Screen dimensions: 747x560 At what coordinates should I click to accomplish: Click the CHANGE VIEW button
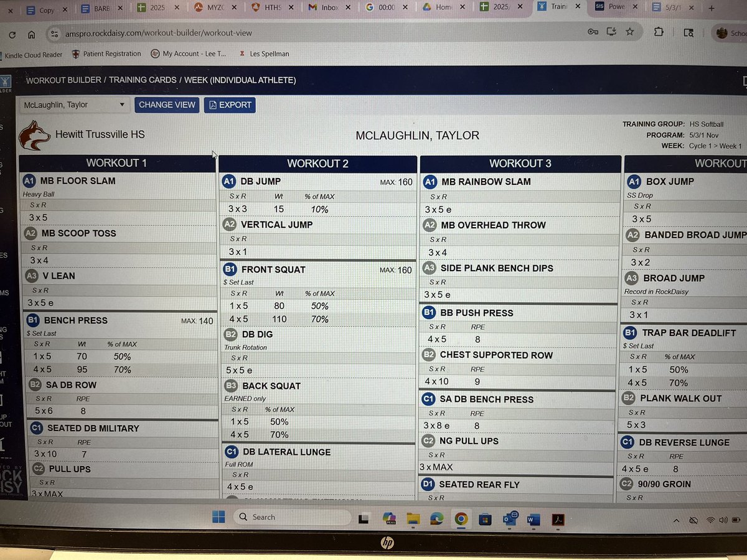[x=166, y=105]
